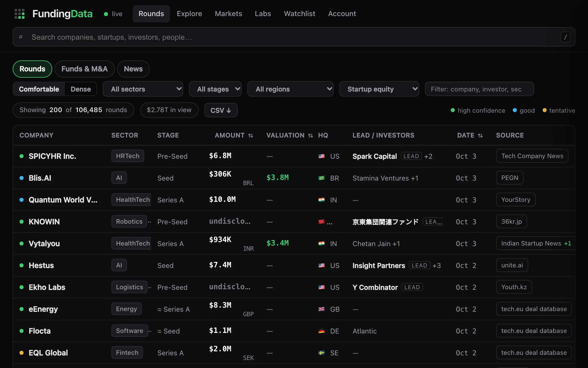This screenshot has width=588, height=368.
Task: Toggle the high confidence legend filter
Action: (x=478, y=110)
